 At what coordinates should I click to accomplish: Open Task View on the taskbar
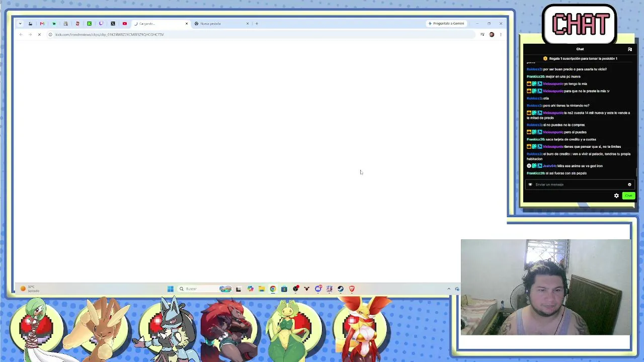pyautogui.click(x=238, y=289)
